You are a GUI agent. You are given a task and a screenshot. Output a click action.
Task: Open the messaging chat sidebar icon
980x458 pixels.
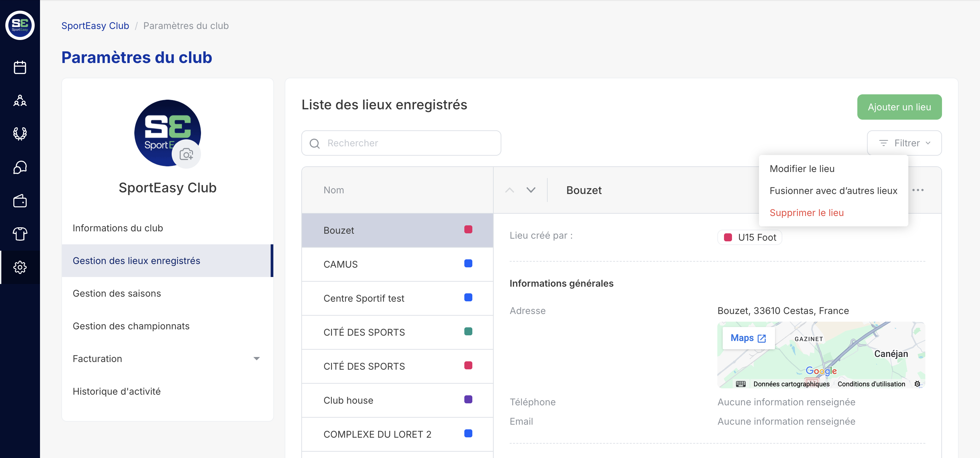(x=20, y=167)
